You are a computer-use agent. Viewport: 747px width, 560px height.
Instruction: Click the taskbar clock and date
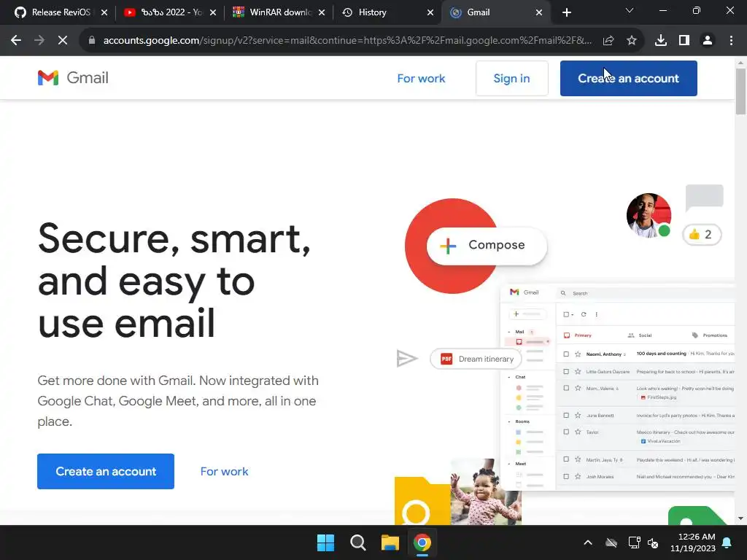coord(693,542)
